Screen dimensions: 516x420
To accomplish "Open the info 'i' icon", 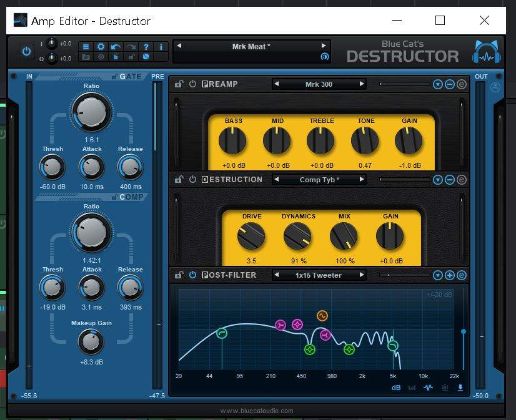I will 161,47.
